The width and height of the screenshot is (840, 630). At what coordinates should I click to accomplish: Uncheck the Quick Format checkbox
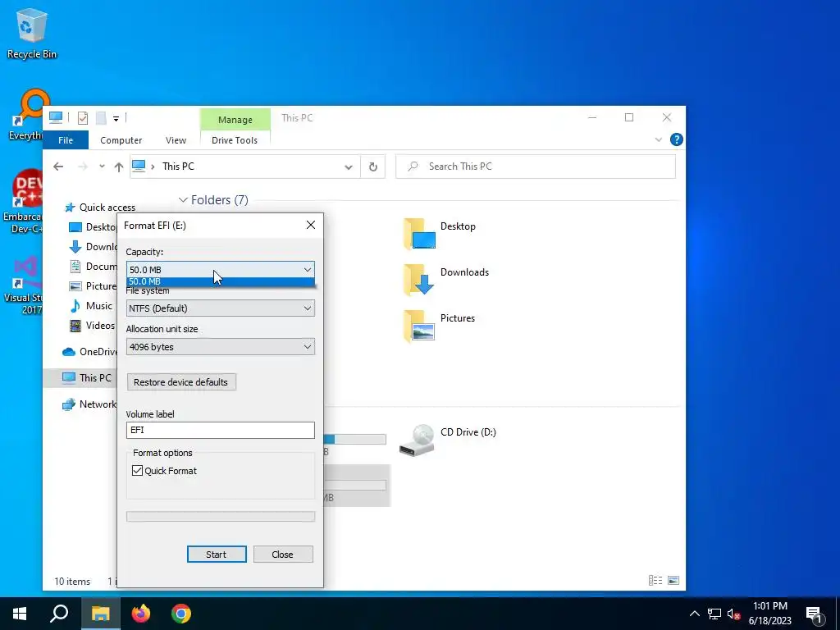pos(138,470)
